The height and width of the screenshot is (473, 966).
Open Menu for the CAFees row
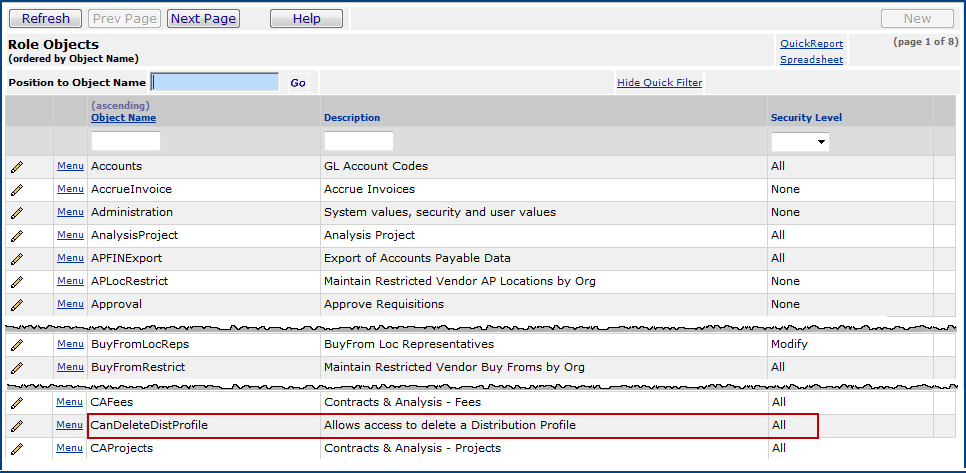70,402
